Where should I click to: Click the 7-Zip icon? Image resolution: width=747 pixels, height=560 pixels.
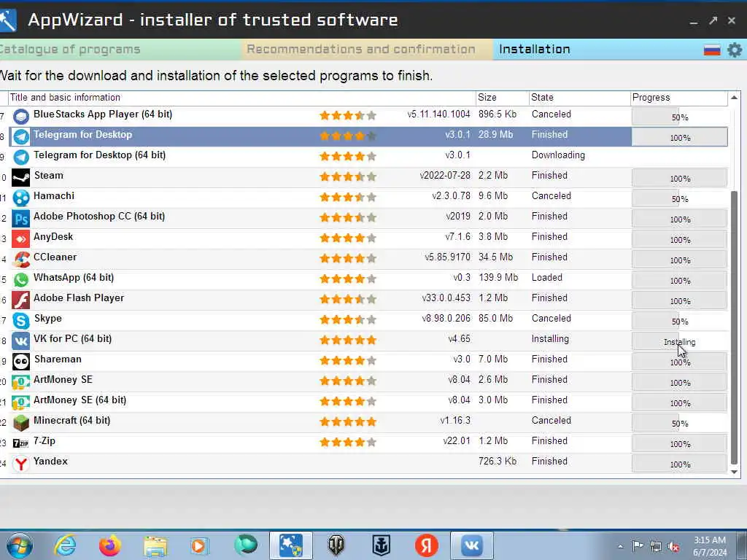21,443
